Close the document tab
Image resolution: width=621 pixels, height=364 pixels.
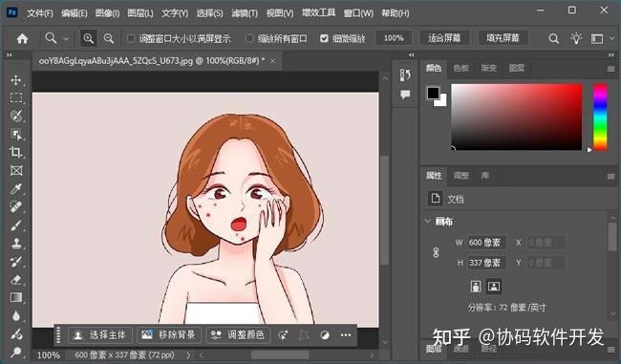click(x=272, y=61)
